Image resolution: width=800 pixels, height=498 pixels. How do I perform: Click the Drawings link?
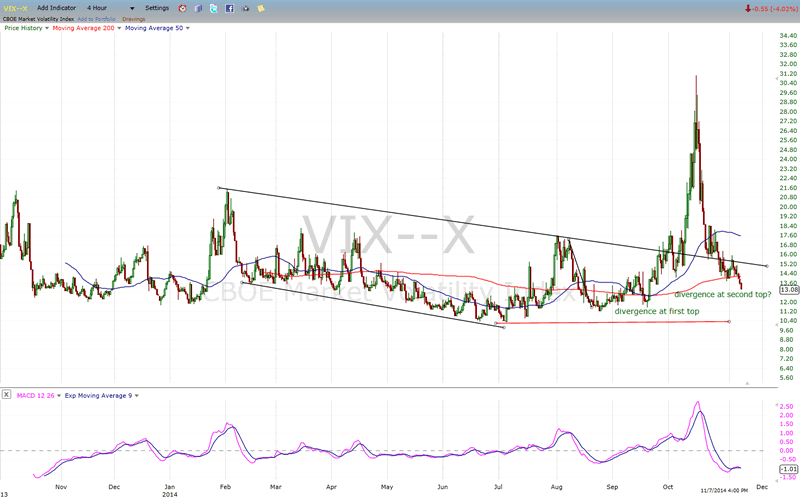134,19
